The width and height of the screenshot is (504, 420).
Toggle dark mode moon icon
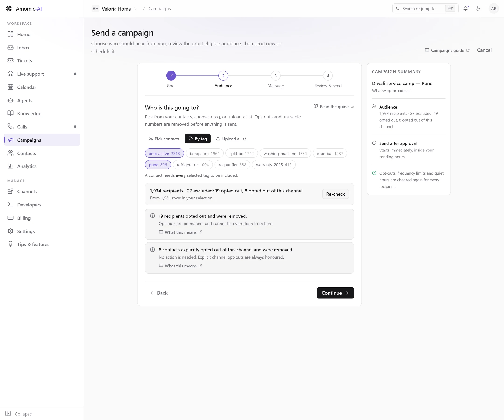pyautogui.click(x=478, y=8)
